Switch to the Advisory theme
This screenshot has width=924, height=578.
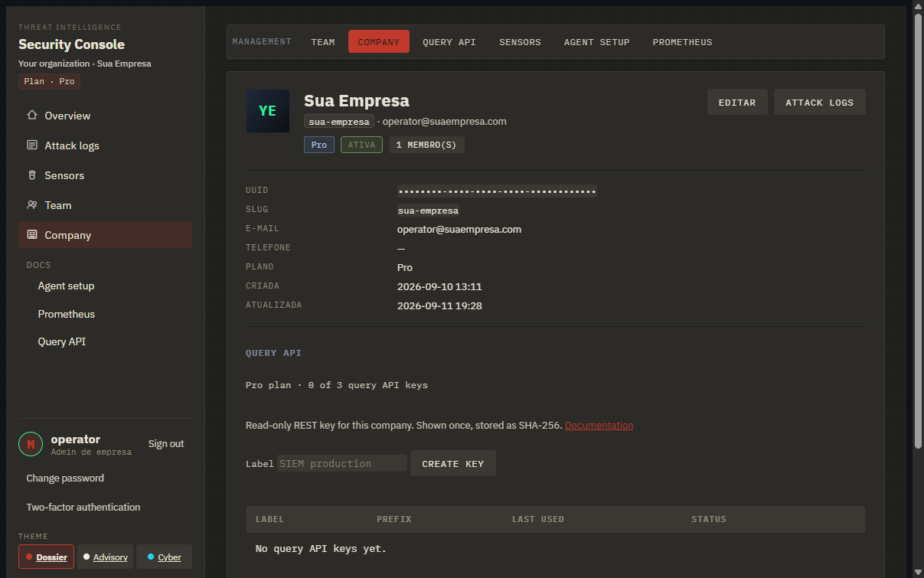105,557
